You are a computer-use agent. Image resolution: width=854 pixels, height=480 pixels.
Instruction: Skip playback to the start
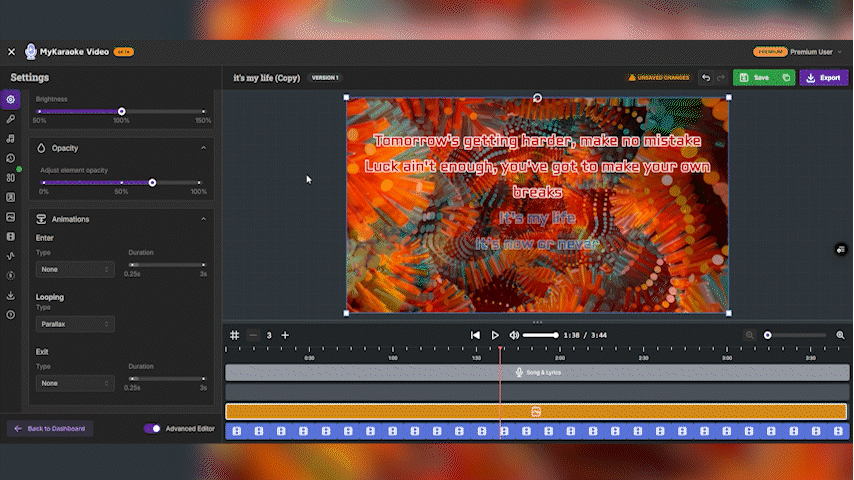(476, 335)
